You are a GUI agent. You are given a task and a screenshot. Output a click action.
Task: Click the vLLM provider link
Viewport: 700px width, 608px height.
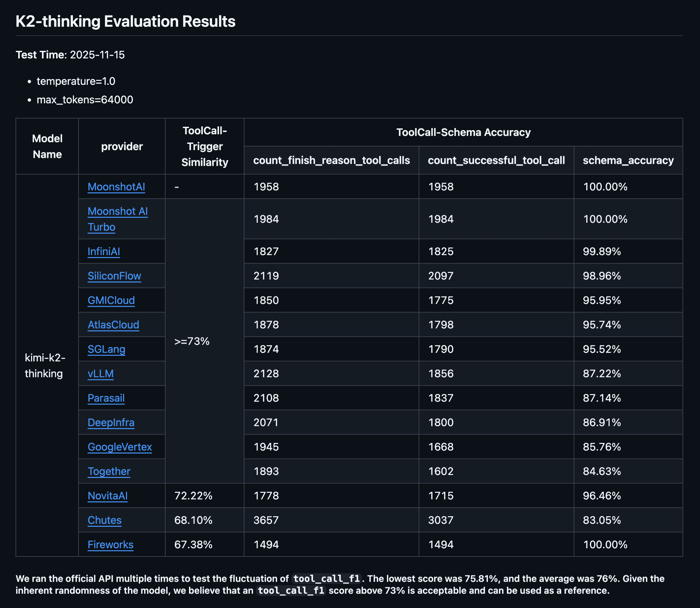pyautogui.click(x=100, y=374)
